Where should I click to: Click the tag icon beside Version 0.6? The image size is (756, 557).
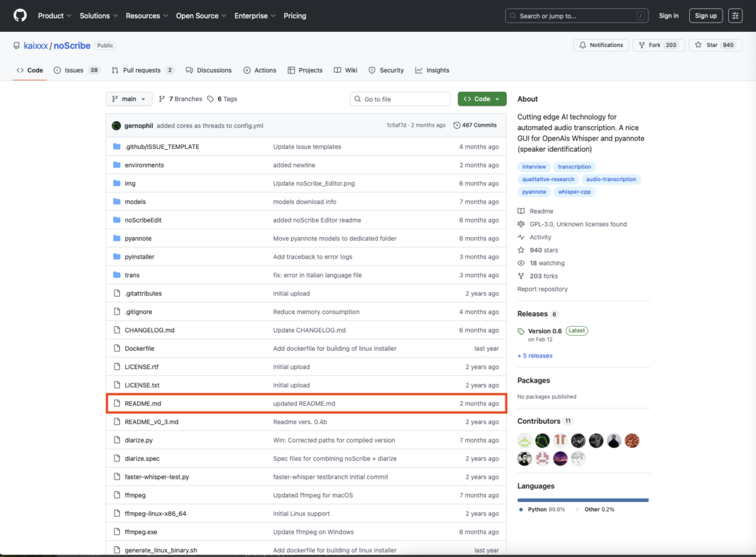pyautogui.click(x=521, y=332)
